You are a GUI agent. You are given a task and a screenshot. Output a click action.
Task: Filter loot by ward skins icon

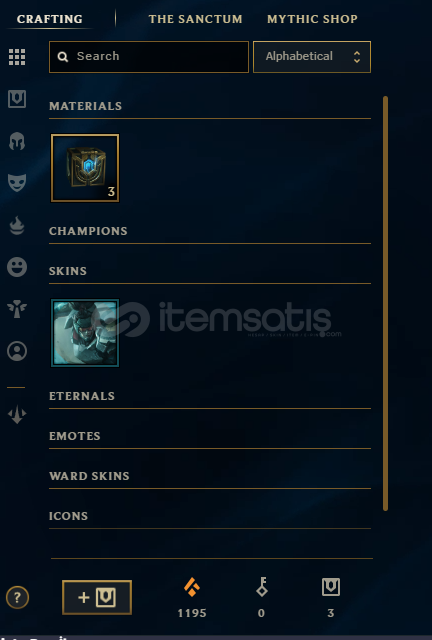pyautogui.click(x=17, y=309)
